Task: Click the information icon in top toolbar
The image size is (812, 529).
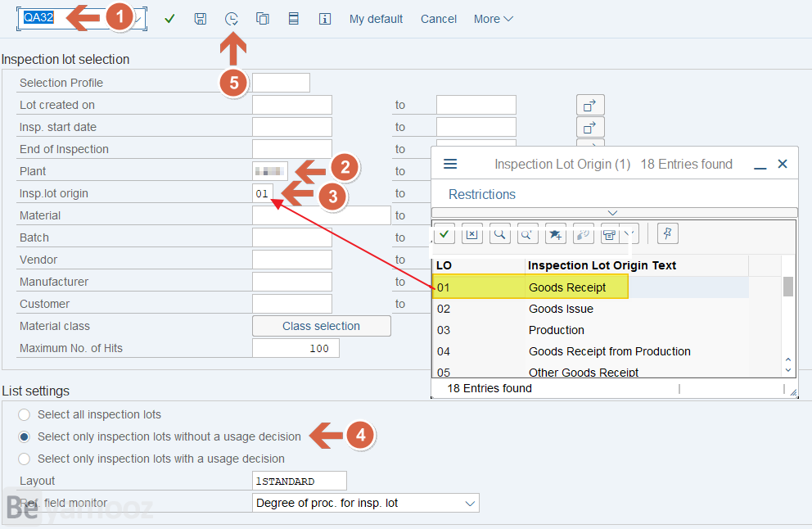Action: pos(325,19)
